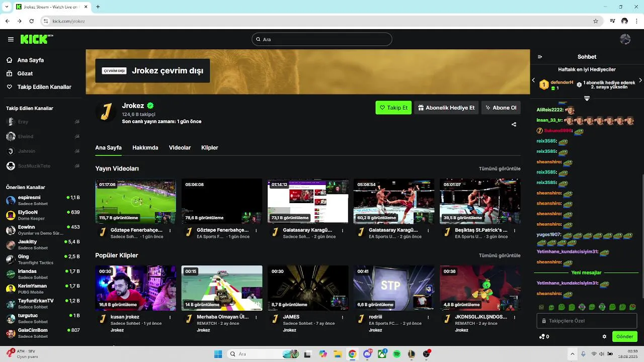Expand the weekly gifters leaderboard arrow
This screenshot has width=644, height=362.
pyautogui.click(x=587, y=98)
